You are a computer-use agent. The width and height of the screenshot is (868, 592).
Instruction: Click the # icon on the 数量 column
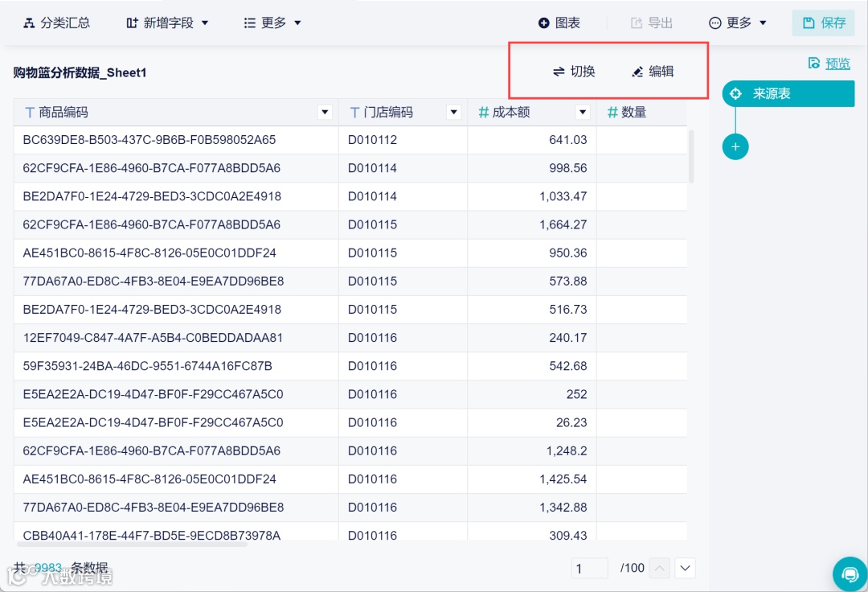[612, 112]
